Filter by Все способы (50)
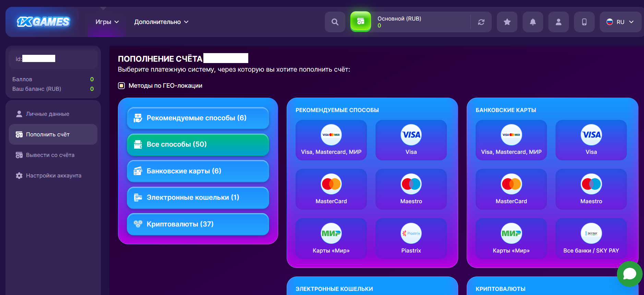Screen dimensions: 644x295 click(x=198, y=145)
